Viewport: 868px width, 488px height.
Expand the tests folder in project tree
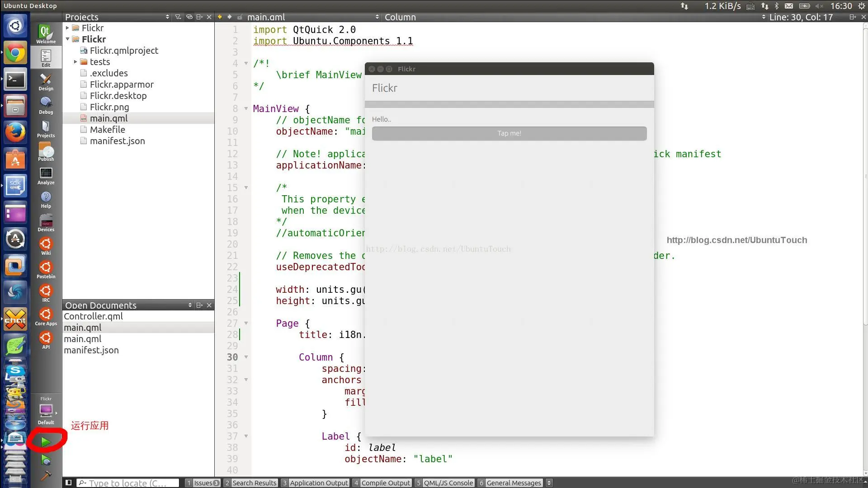click(x=75, y=62)
